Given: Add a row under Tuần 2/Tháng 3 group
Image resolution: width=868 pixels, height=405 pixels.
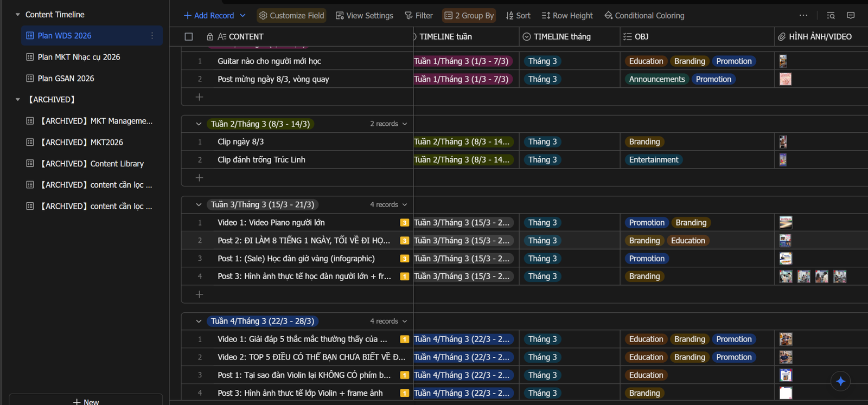Looking at the screenshot, I should [199, 178].
